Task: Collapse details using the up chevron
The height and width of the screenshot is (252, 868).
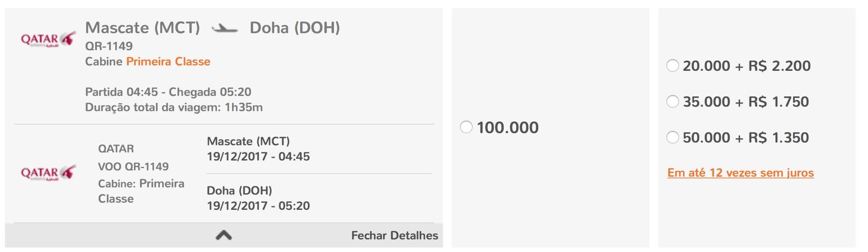Action: coord(224,235)
